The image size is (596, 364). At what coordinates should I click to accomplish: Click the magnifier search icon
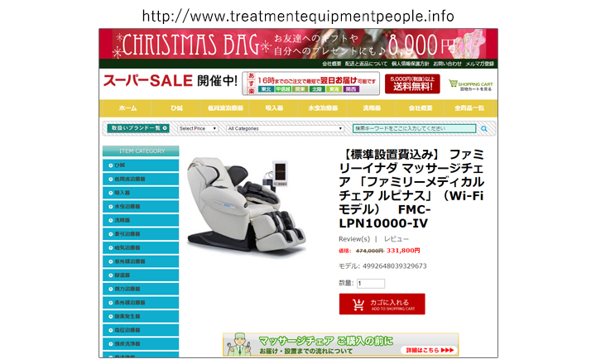pyautogui.click(x=484, y=129)
